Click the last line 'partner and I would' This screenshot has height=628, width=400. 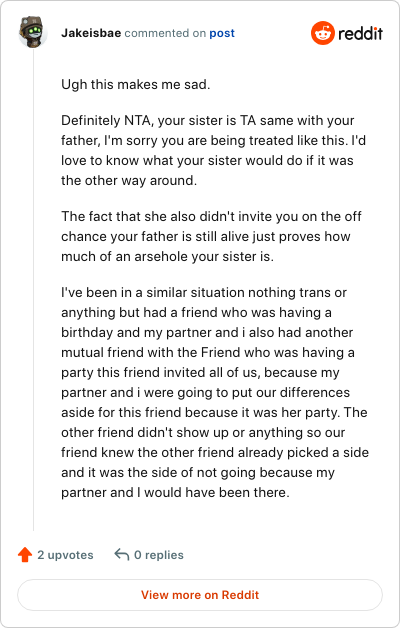[x=175, y=492]
